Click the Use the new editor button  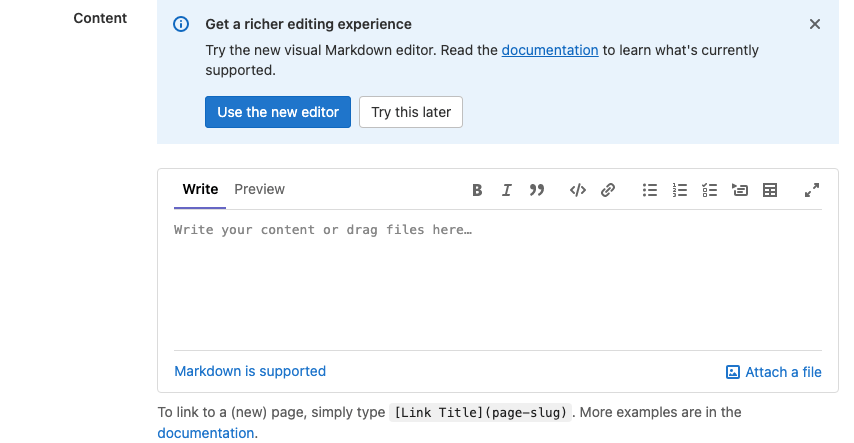pos(278,112)
